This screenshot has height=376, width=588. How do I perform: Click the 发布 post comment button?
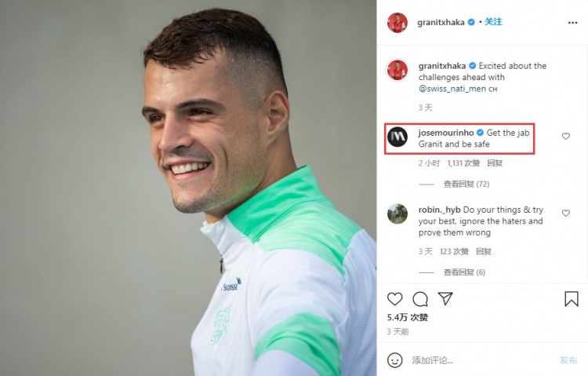click(x=568, y=360)
